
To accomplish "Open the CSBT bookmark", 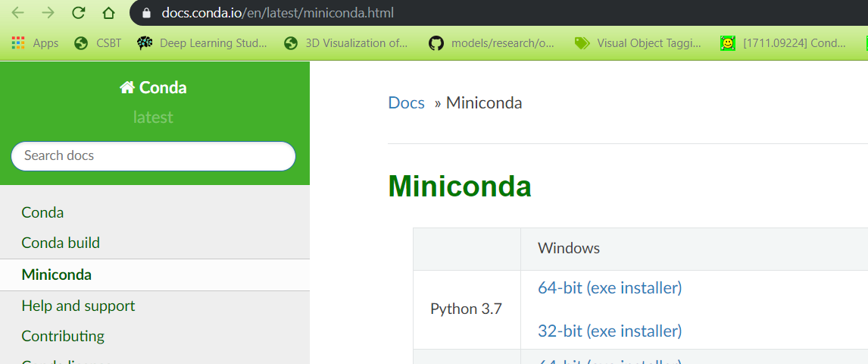I will pos(98,42).
